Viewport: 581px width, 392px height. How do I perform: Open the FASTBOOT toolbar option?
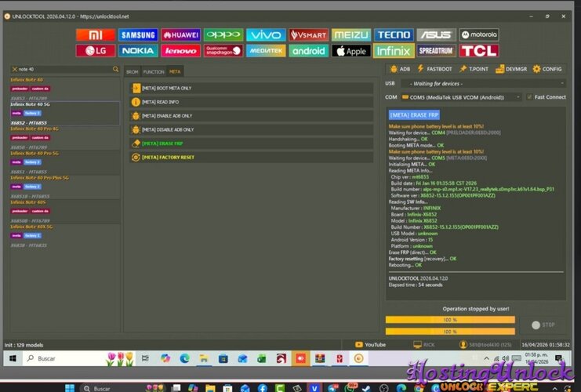(434, 69)
